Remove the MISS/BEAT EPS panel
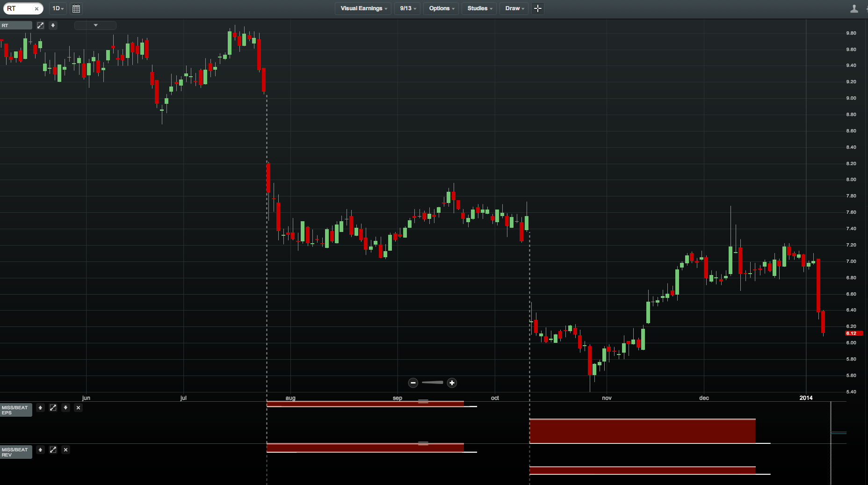 pyautogui.click(x=78, y=408)
